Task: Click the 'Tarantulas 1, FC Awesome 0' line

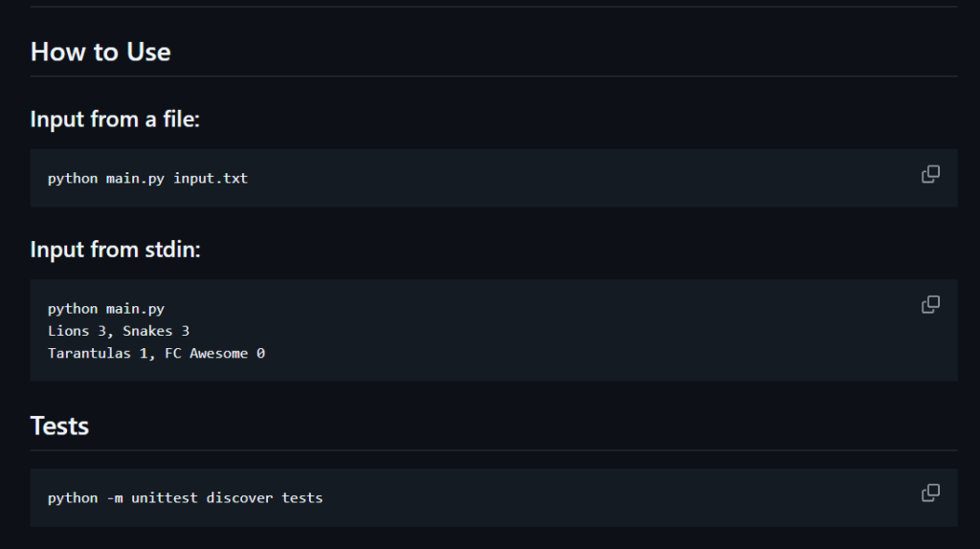Action: [156, 353]
